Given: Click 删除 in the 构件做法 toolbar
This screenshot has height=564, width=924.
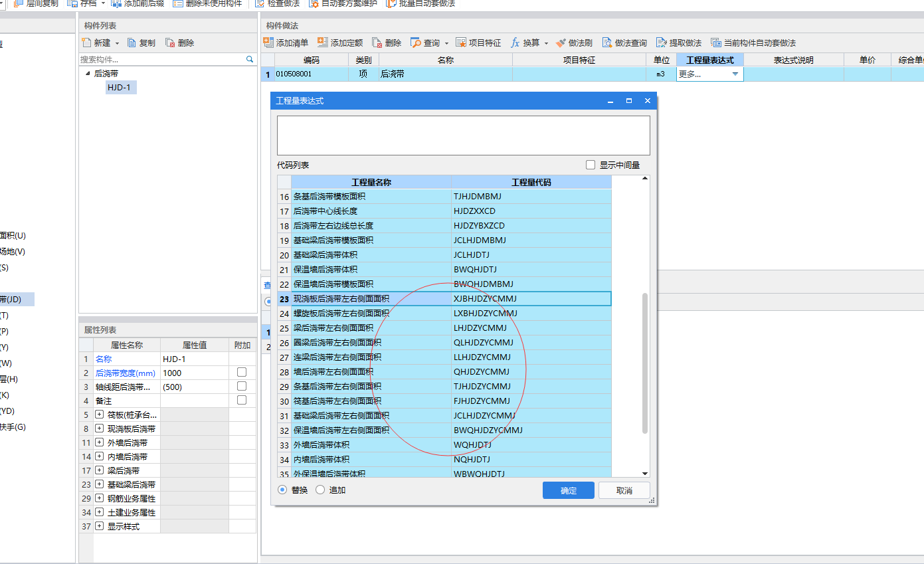Looking at the screenshot, I should point(387,43).
